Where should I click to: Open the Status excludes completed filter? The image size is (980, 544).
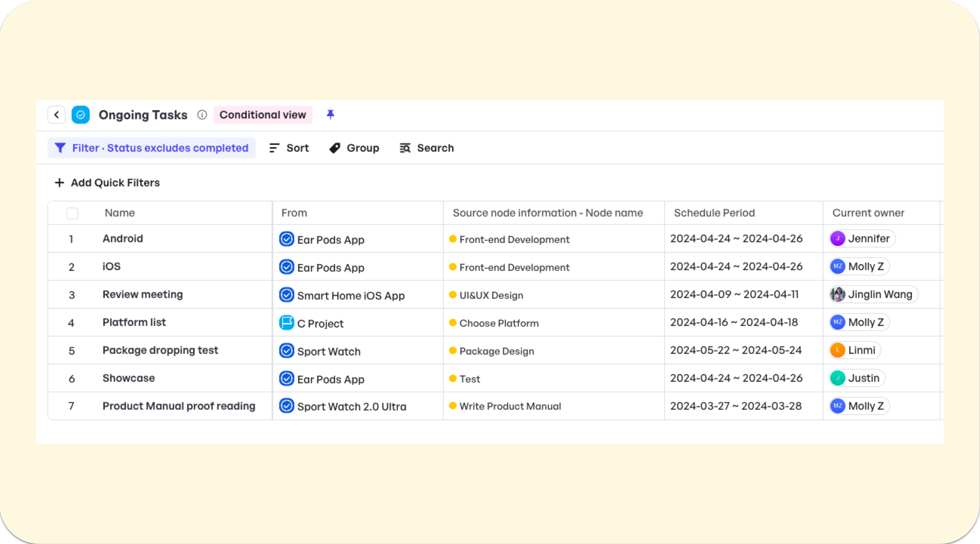[x=151, y=148]
